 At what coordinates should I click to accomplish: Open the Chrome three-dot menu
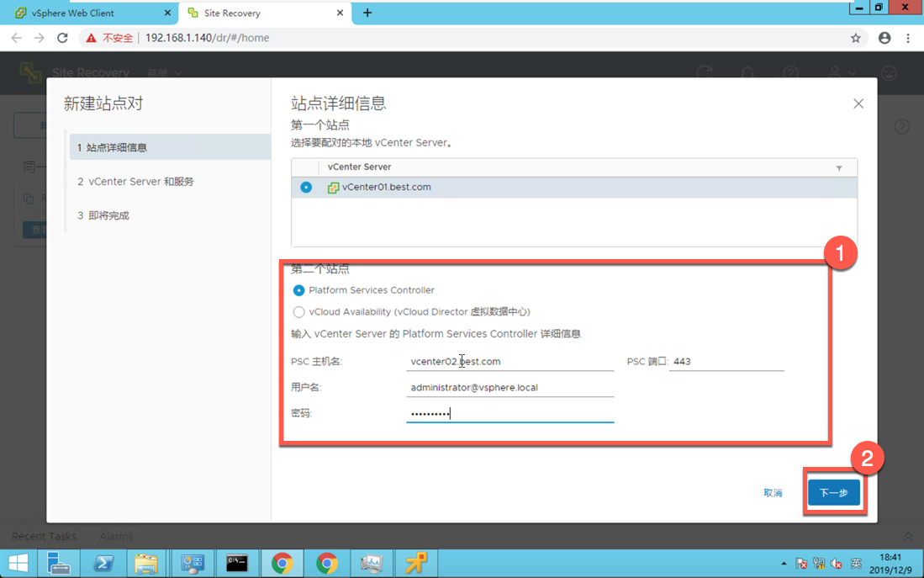pyautogui.click(x=907, y=38)
